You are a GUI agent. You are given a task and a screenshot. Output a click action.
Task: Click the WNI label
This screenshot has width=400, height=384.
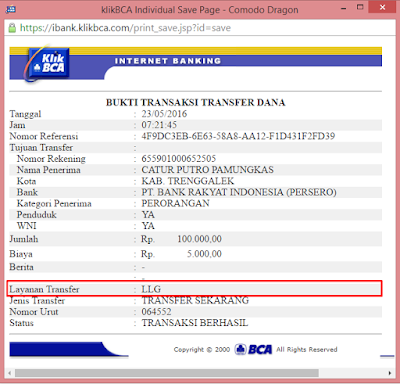[26, 226]
